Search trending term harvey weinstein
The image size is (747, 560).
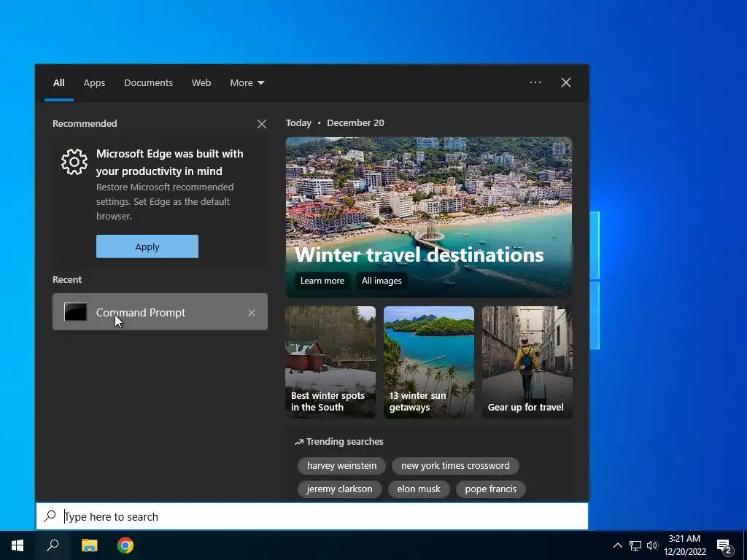tap(341, 466)
